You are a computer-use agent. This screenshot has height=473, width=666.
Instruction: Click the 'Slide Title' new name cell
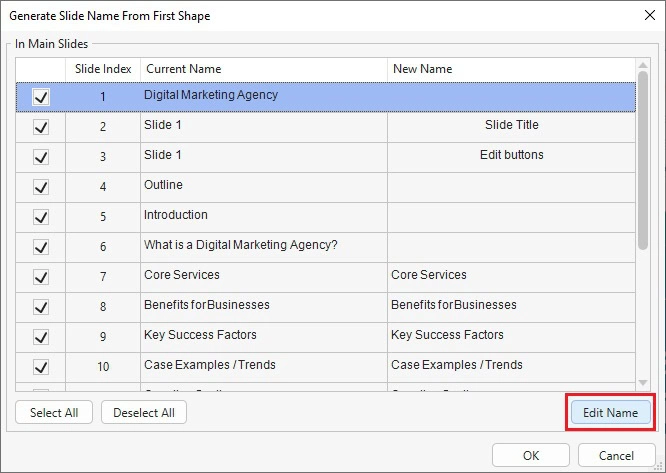click(511, 125)
